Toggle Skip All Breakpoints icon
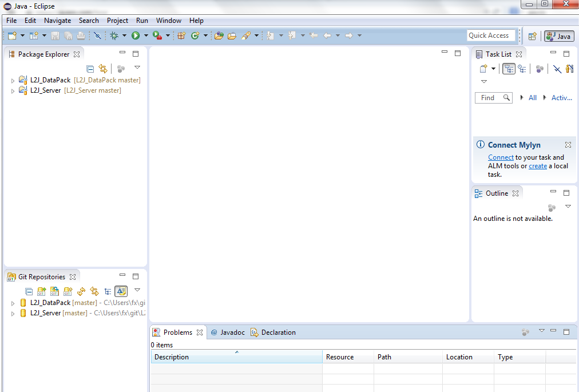This screenshot has width=579, height=392. 97,35
